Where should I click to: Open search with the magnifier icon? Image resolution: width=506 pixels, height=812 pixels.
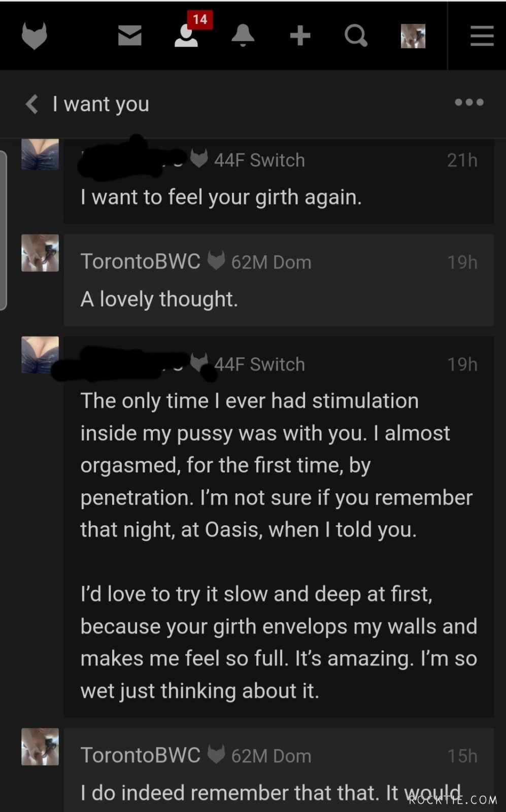pyautogui.click(x=356, y=36)
